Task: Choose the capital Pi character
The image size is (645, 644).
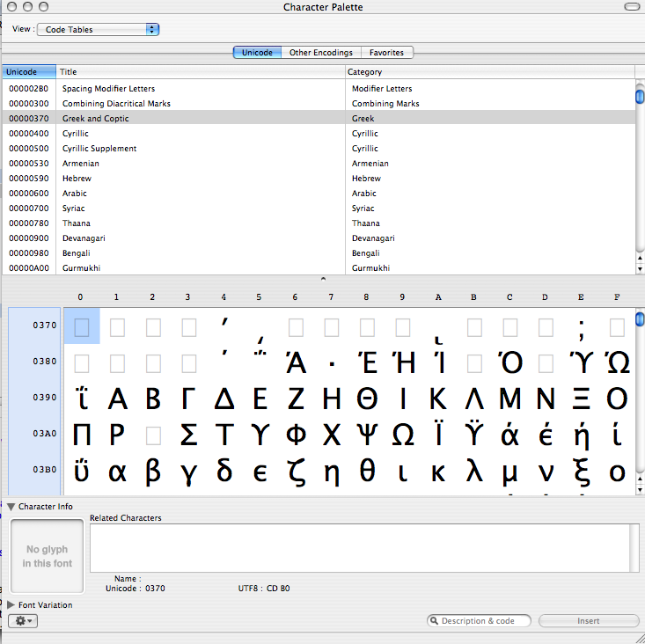Action: coord(82,435)
